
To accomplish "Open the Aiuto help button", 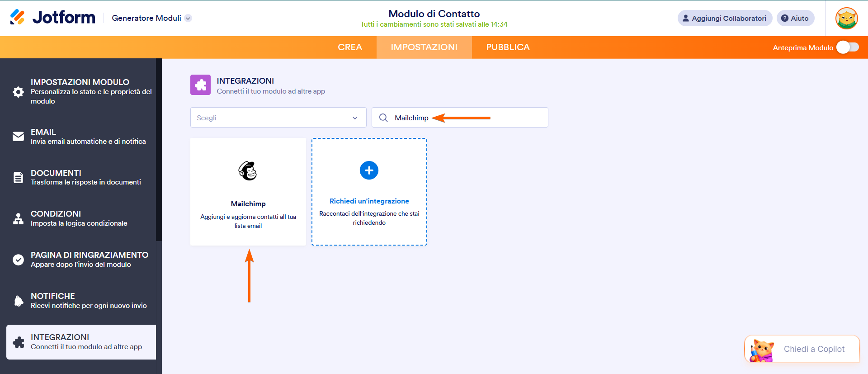I will click(795, 18).
